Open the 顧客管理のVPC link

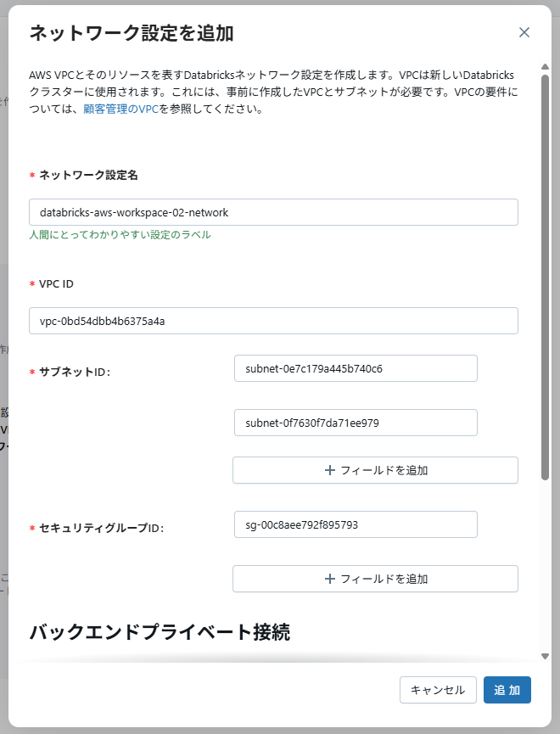[x=120, y=109]
